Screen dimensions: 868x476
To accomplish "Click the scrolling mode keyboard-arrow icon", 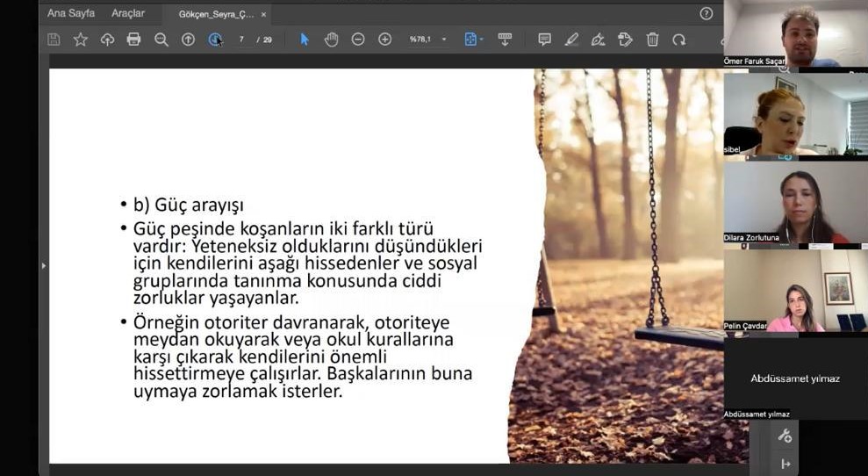I will point(505,40).
